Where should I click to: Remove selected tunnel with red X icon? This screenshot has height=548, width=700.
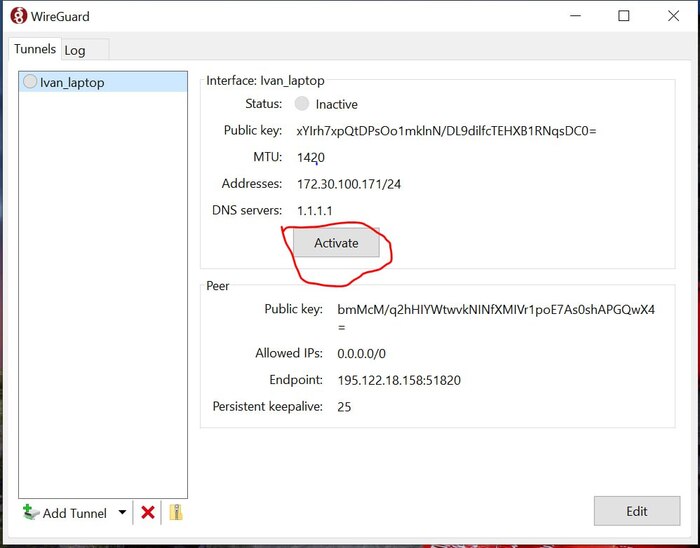148,512
